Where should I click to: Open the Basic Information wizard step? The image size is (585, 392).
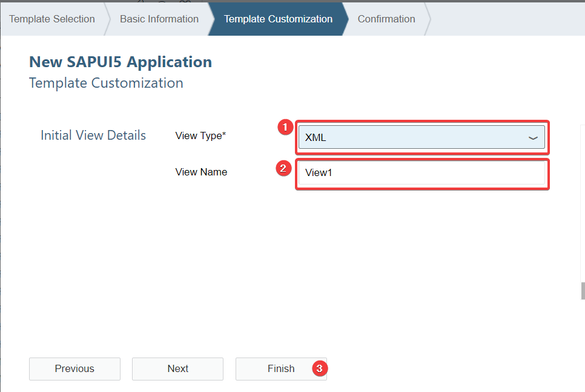click(x=159, y=19)
